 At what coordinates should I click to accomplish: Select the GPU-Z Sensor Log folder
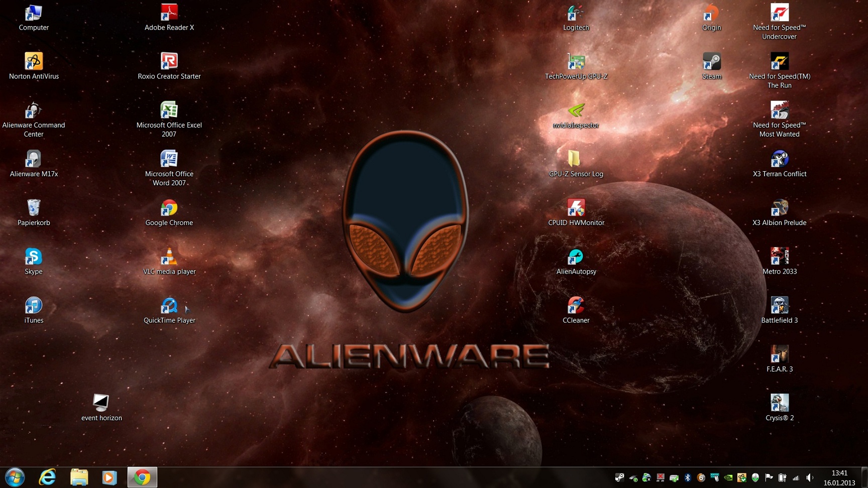click(x=576, y=164)
